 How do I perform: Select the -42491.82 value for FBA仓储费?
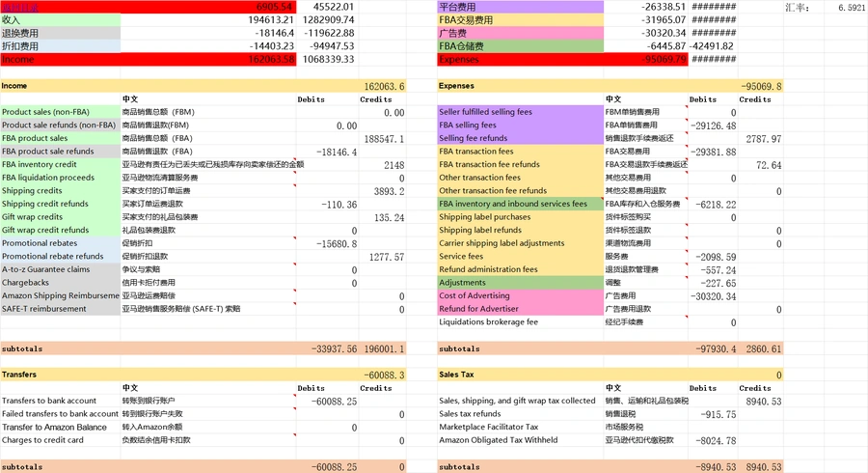[712, 46]
